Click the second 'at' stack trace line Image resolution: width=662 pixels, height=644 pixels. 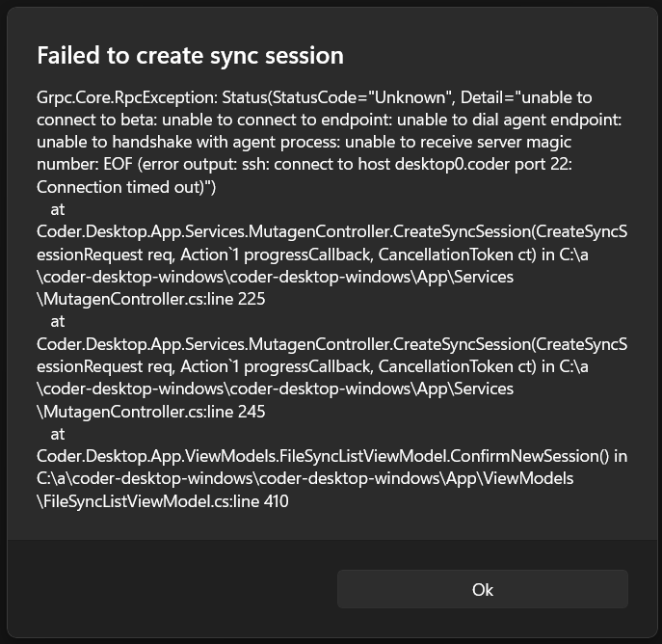pyautogui.click(x=58, y=321)
